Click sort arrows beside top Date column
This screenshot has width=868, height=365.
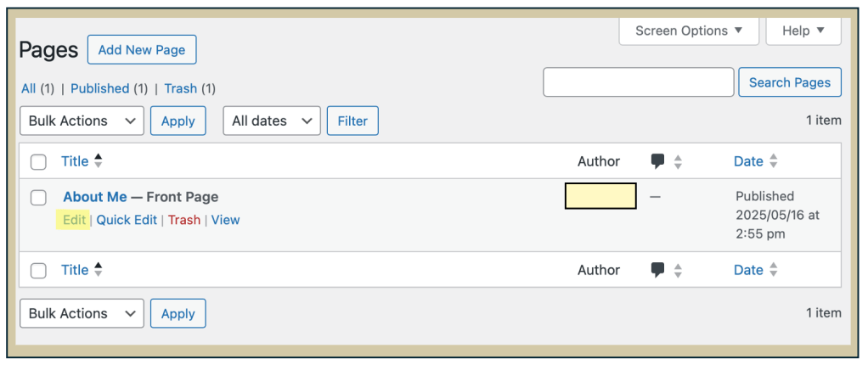click(x=773, y=161)
